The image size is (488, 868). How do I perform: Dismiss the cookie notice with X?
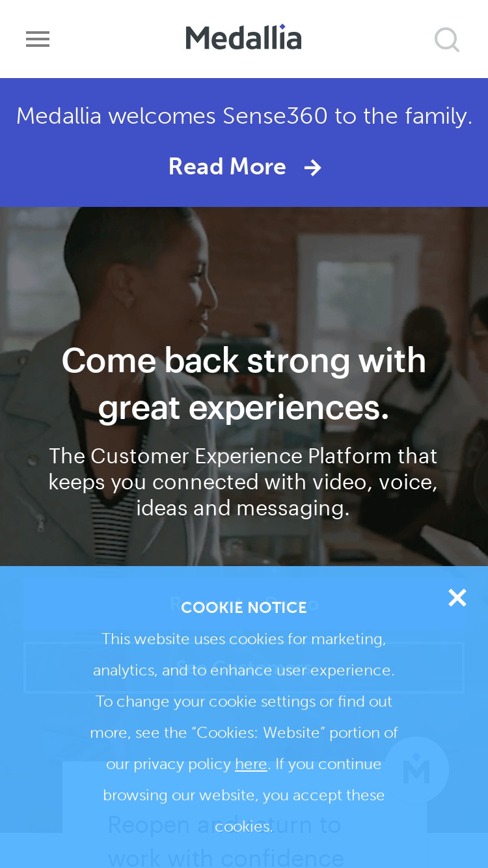point(457,597)
